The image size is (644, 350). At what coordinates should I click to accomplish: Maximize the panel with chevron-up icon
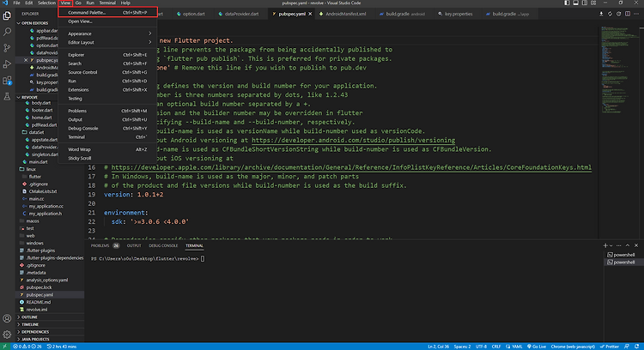click(x=628, y=245)
